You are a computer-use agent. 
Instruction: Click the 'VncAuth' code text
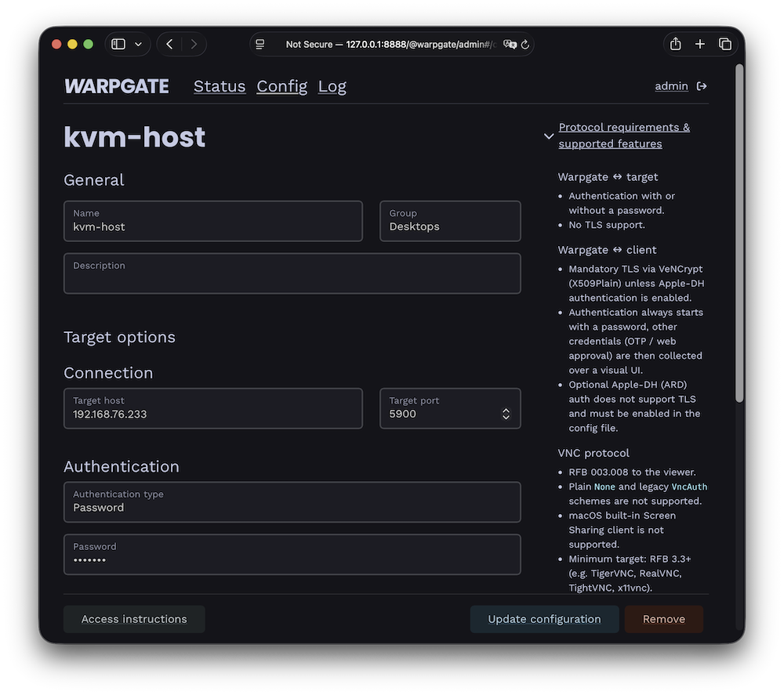tap(689, 487)
